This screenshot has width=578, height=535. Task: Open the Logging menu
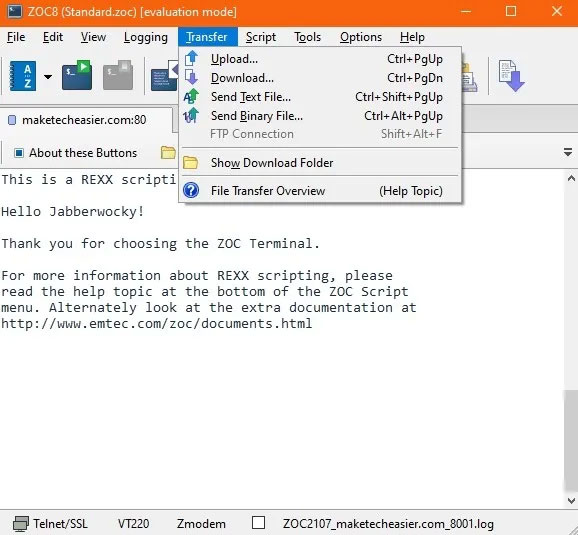[146, 37]
